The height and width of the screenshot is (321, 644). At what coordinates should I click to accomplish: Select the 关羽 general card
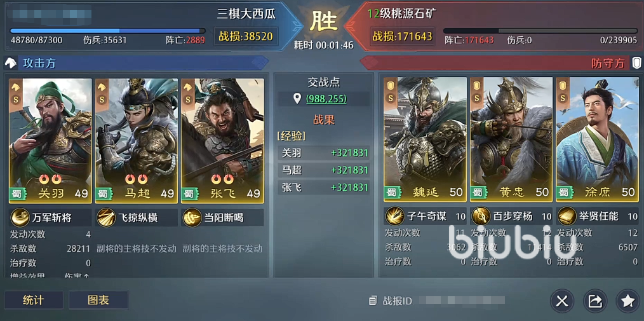pyautogui.click(x=51, y=140)
